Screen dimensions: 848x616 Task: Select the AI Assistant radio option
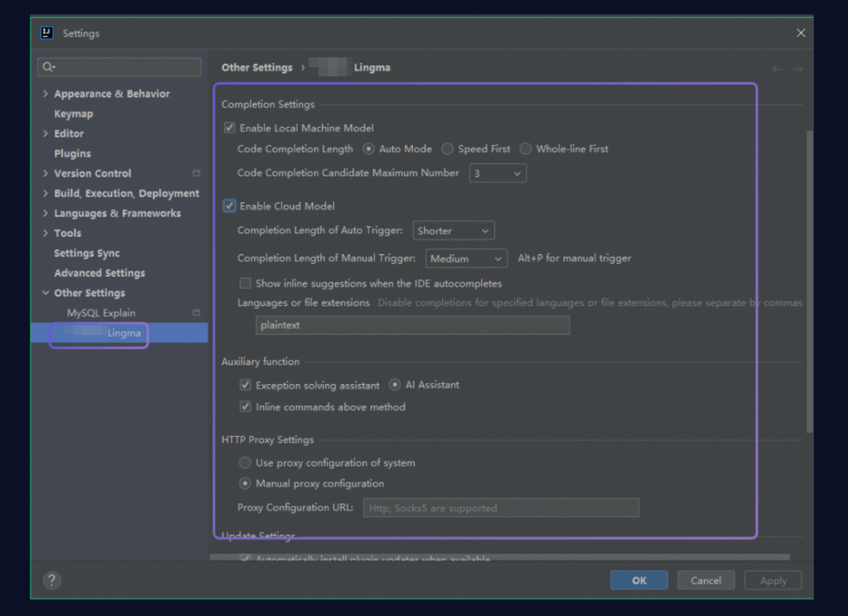395,384
